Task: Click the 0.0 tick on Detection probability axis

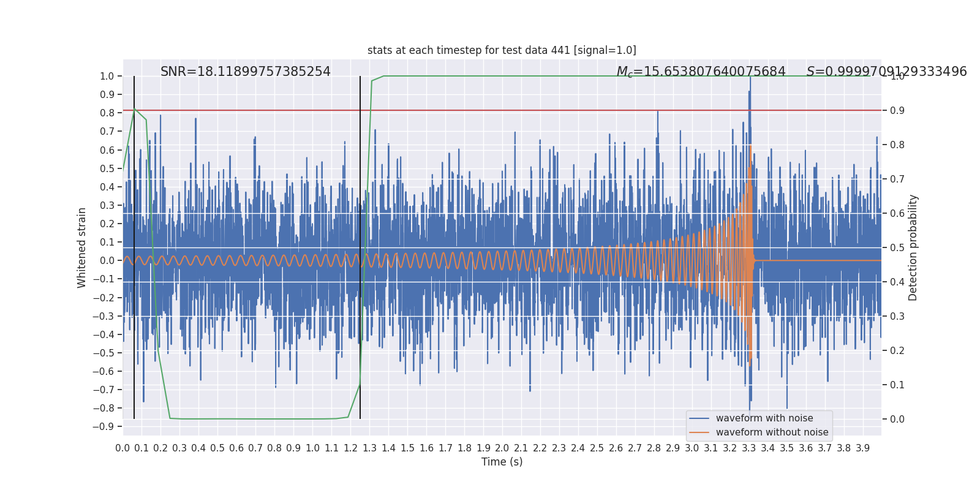Action: click(897, 419)
